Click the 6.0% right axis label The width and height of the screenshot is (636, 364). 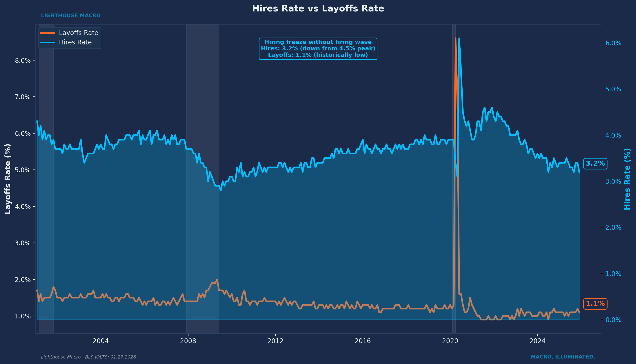(613, 43)
